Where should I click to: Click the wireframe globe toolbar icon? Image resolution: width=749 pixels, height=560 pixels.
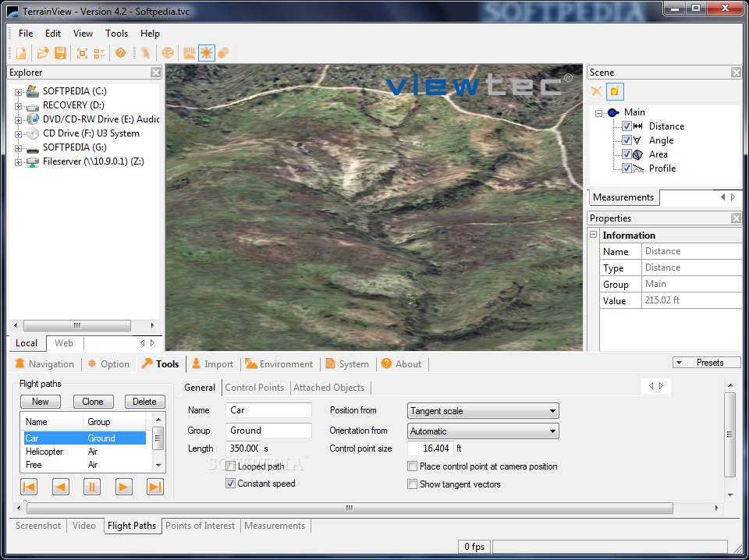(x=168, y=52)
